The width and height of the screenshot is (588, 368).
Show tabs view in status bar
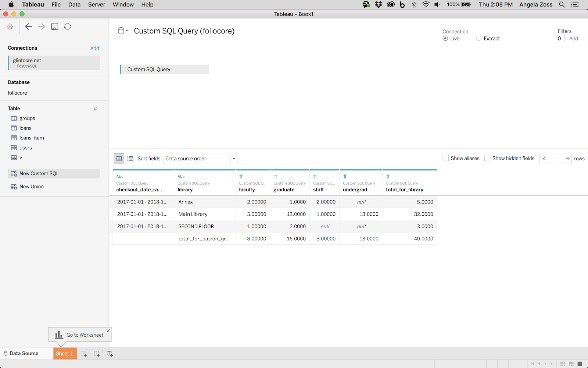tap(580, 364)
